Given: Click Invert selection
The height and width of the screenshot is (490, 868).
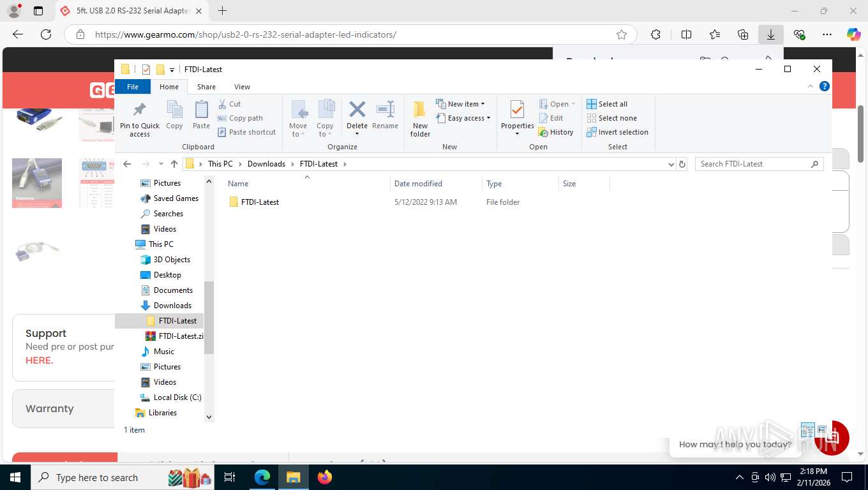Looking at the screenshot, I should (x=617, y=132).
